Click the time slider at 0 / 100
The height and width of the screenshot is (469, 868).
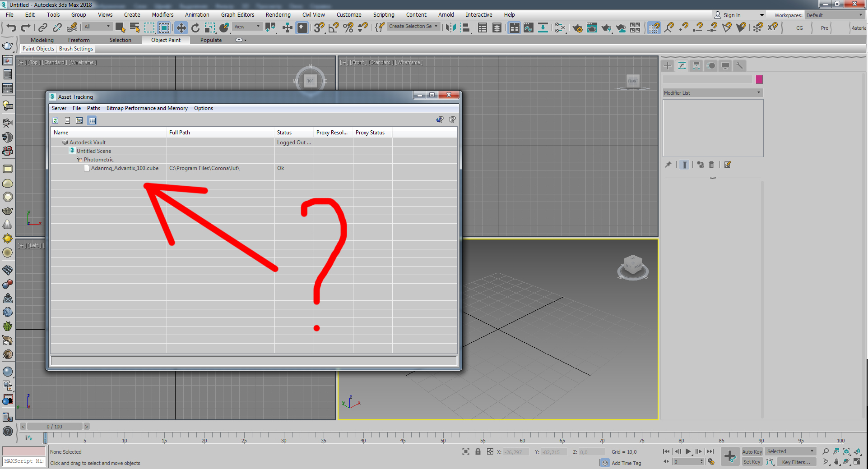(55, 427)
